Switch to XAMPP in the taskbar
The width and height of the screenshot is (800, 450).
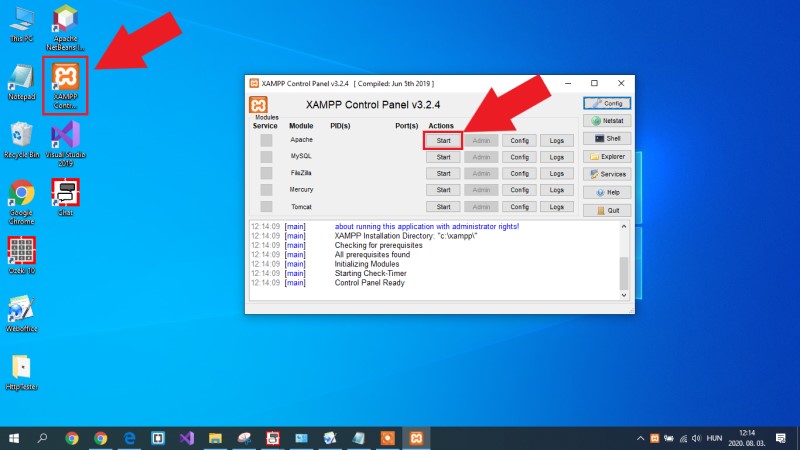click(x=416, y=438)
